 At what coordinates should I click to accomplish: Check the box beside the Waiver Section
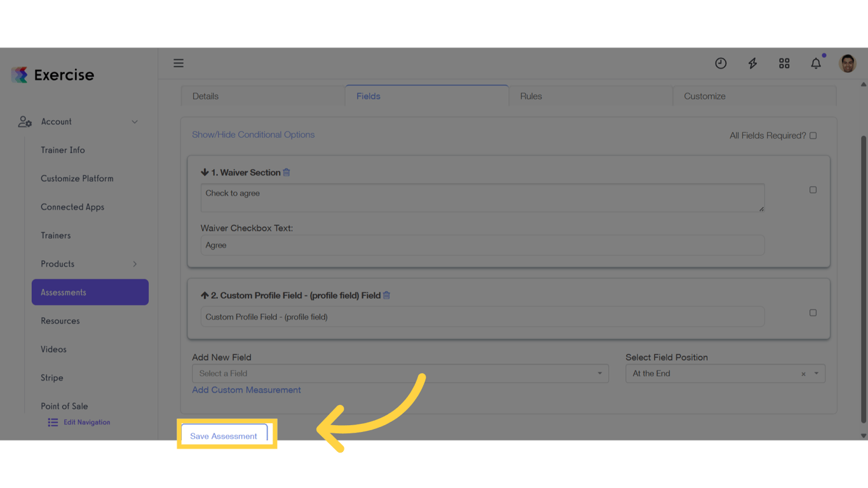[x=813, y=189]
